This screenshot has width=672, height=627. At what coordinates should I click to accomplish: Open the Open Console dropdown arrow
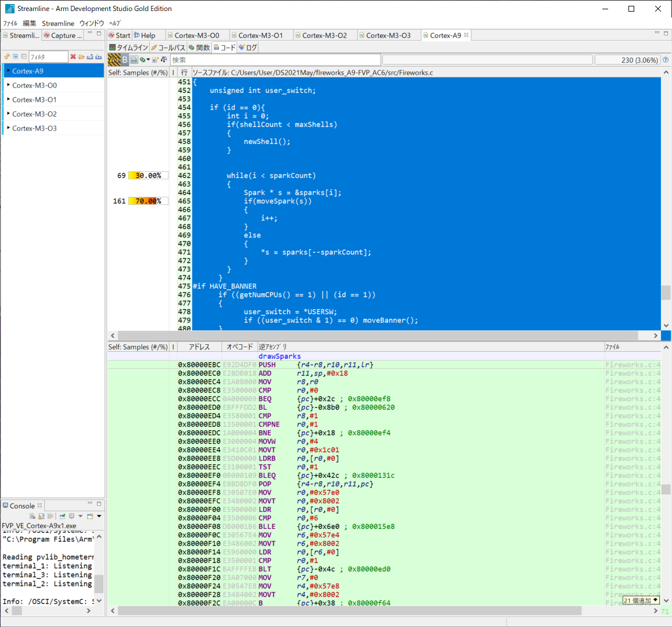99,516
